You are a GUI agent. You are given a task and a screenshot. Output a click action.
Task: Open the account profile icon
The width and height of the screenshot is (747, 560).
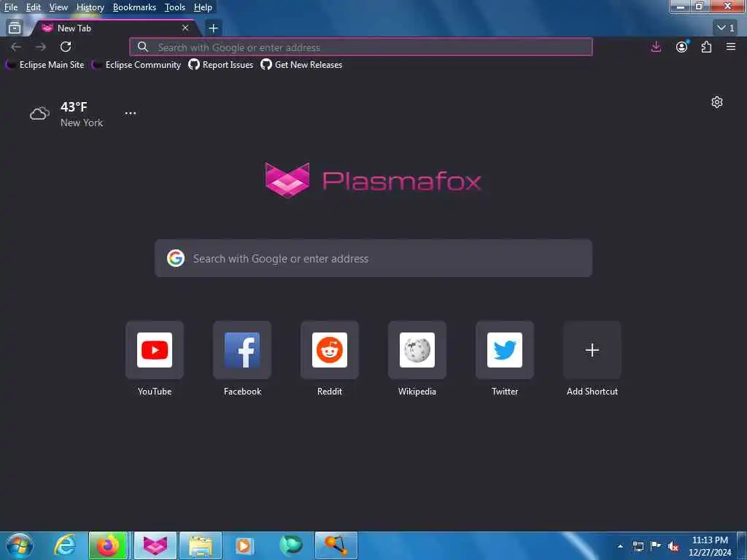point(682,47)
